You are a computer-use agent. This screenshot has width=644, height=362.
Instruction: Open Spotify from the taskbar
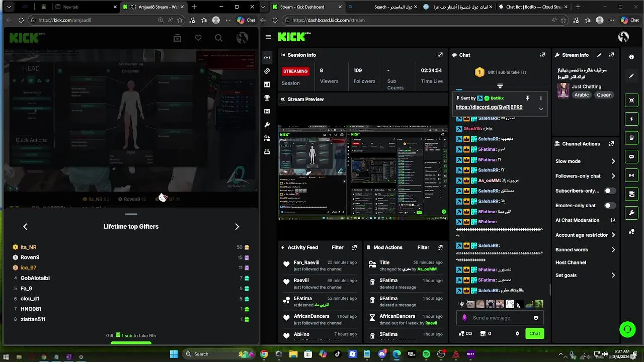click(x=426, y=354)
